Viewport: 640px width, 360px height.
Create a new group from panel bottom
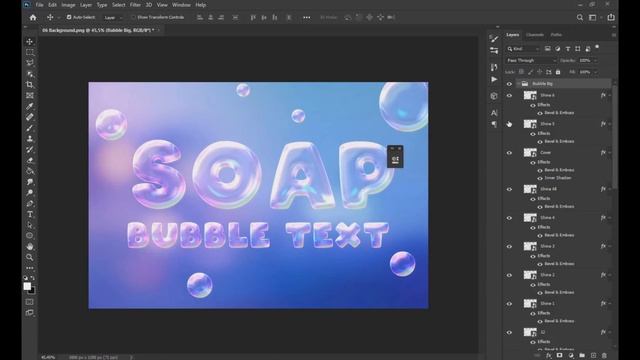click(582, 356)
